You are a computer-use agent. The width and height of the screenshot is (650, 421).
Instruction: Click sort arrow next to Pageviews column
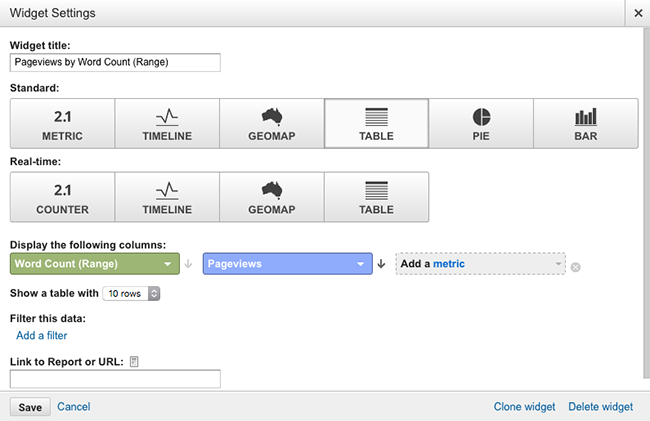click(381, 264)
